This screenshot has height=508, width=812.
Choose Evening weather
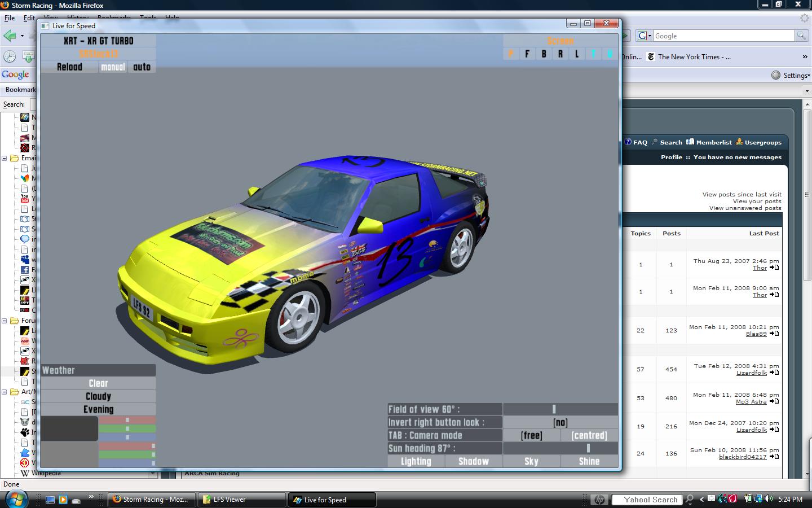[98, 409]
